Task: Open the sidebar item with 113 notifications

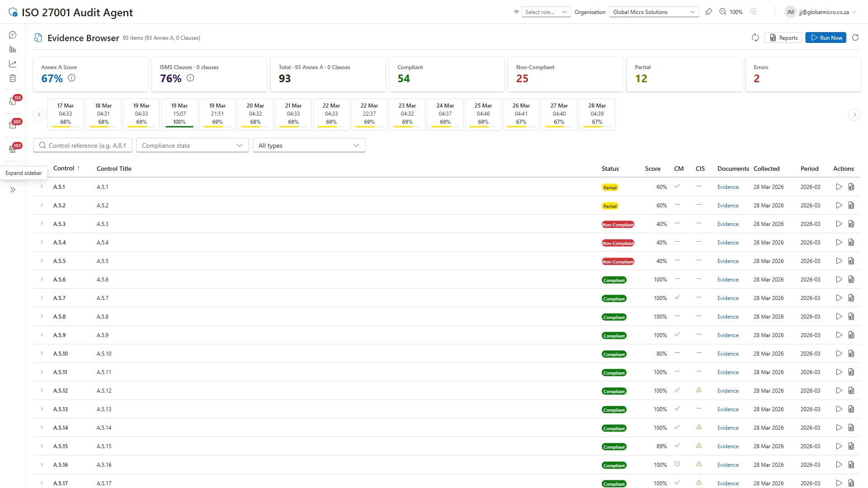Action: tap(12, 101)
